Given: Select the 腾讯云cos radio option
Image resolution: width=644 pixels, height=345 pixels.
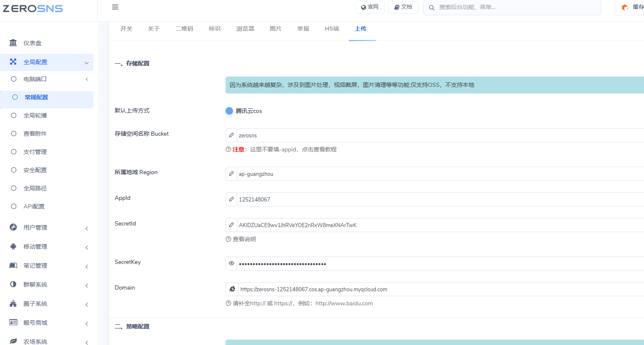Looking at the screenshot, I should tap(229, 111).
